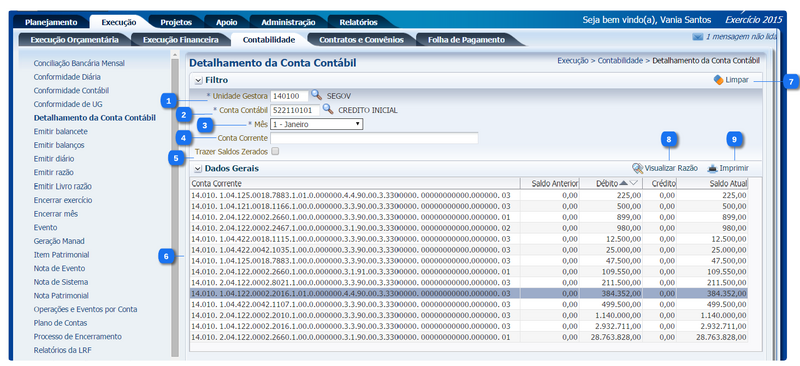The height and width of the screenshot is (366, 800).
Task: Enable the Trazer Saldos Zerados checkbox
Action: click(x=276, y=151)
